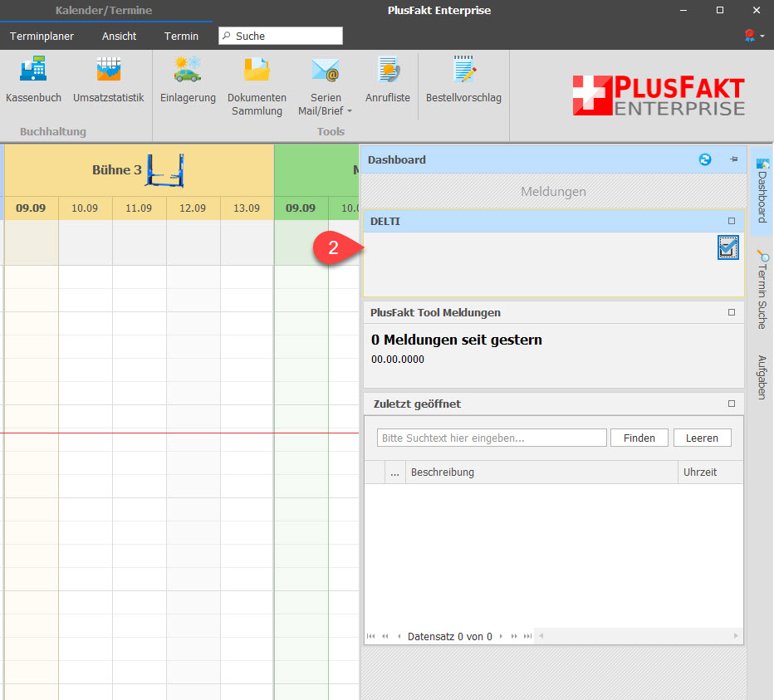Maximize the DELTI section
This screenshot has height=700, width=774.
tap(732, 221)
